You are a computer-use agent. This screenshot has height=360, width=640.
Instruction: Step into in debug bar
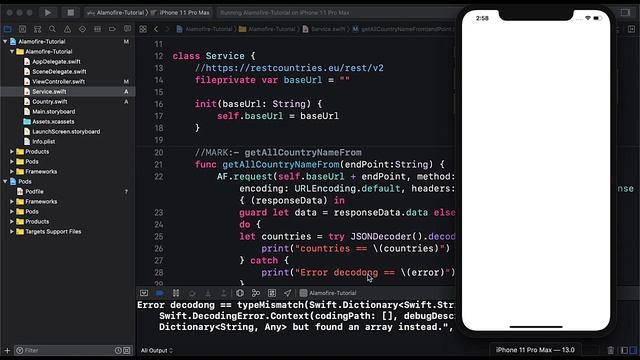(x=208, y=293)
